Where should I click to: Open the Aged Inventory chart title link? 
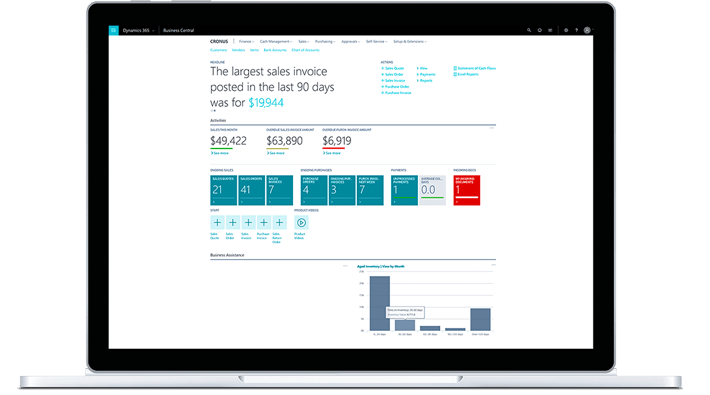[x=381, y=266]
